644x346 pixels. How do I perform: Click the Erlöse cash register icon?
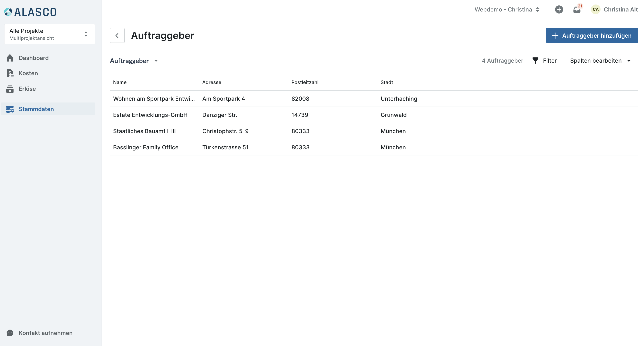(10, 89)
